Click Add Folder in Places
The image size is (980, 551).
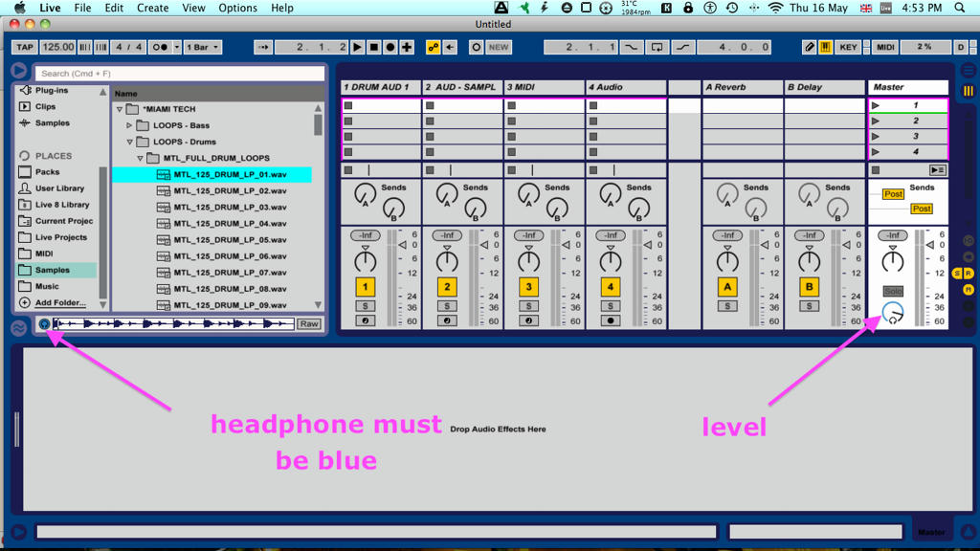60,303
